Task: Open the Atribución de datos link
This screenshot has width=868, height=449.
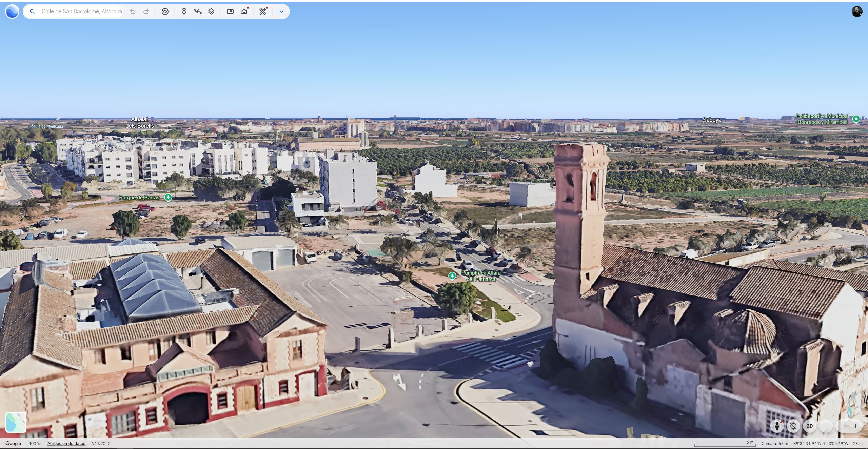Action: [x=66, y=443]
